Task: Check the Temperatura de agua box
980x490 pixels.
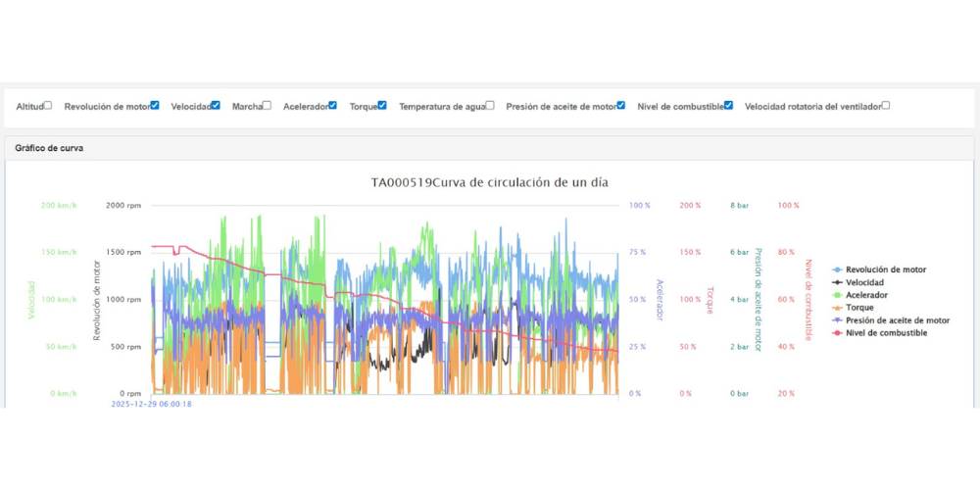Action: coord(490,106)
